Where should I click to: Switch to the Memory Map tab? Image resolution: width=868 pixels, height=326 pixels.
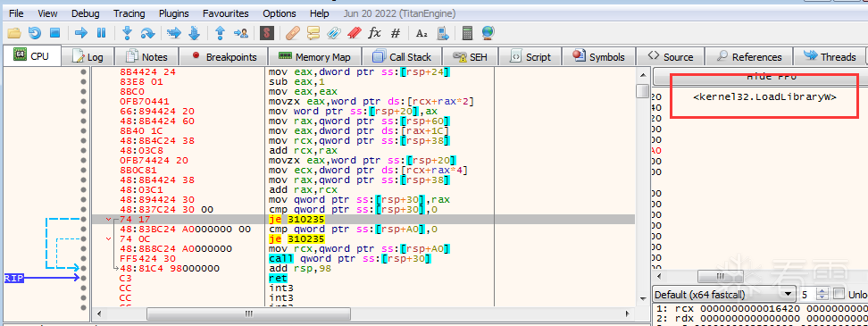(313, 57)
